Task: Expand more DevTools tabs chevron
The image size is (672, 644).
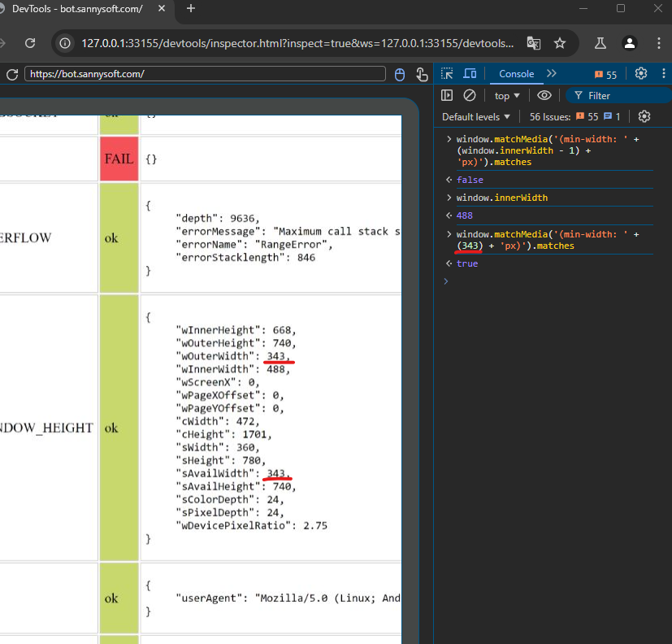Action: 552,74
